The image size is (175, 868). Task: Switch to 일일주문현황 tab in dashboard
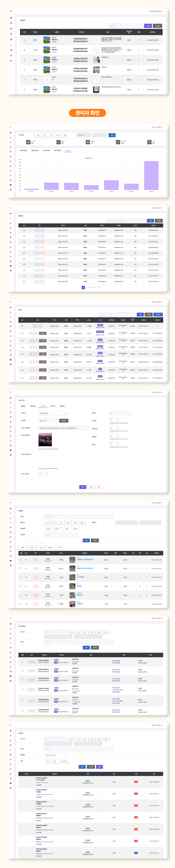point(35,150)
